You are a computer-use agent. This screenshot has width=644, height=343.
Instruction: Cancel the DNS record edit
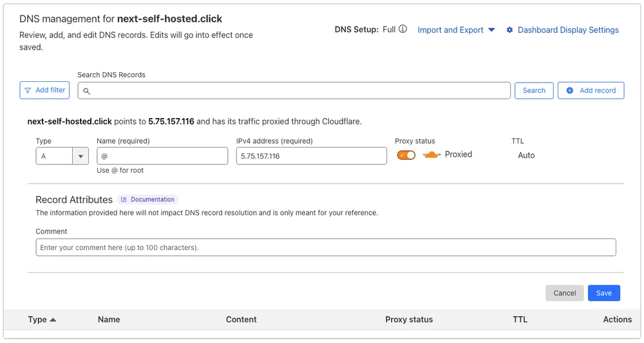(x=564, y=293)
